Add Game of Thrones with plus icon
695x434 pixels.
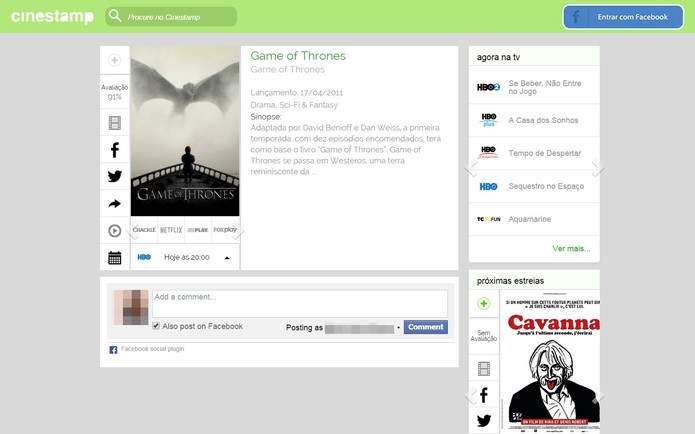(x=114, y=60)
